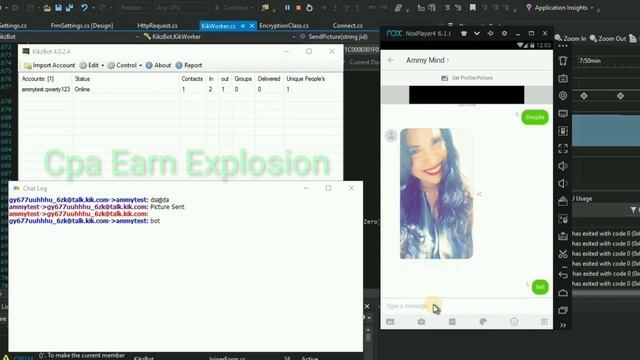Click Set Profile Picture in Kik
This screenshot has height=360, width=640.
tap(467, 78)
